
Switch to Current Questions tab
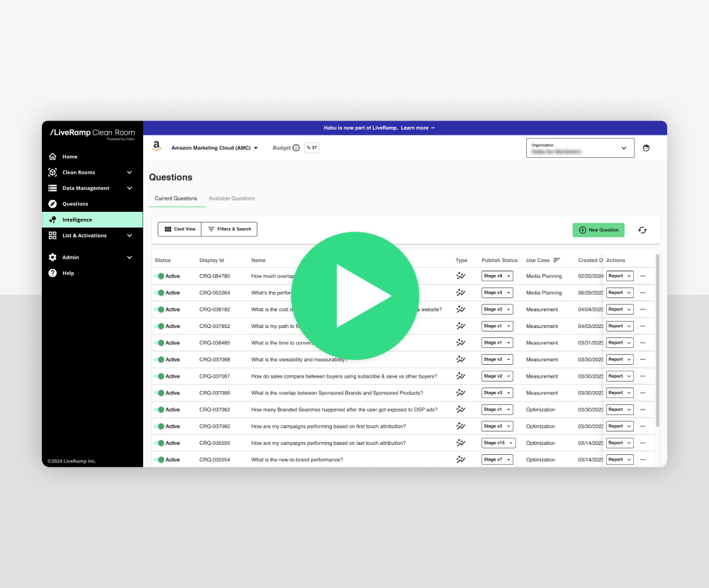click(x=176, y=198)
